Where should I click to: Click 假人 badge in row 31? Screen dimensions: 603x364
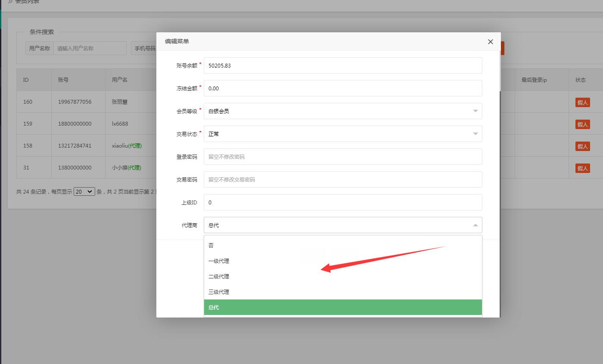pos(582,168)
